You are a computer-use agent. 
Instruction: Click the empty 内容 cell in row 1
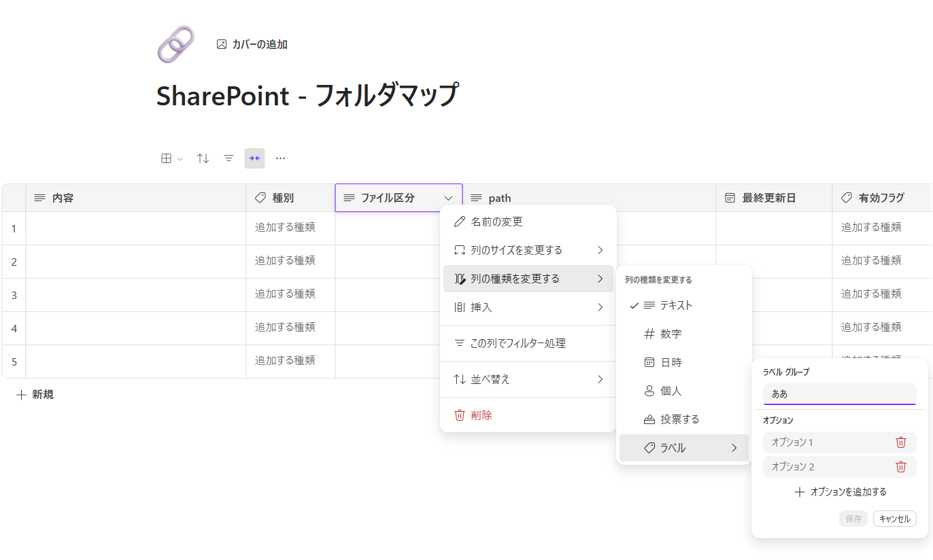[136, 228]
